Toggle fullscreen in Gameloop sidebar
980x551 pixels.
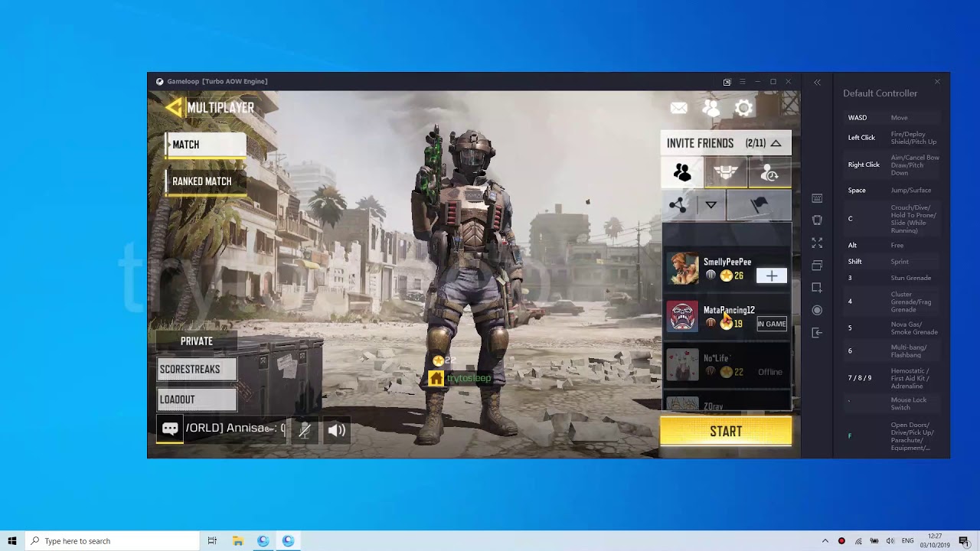point(817,243)
